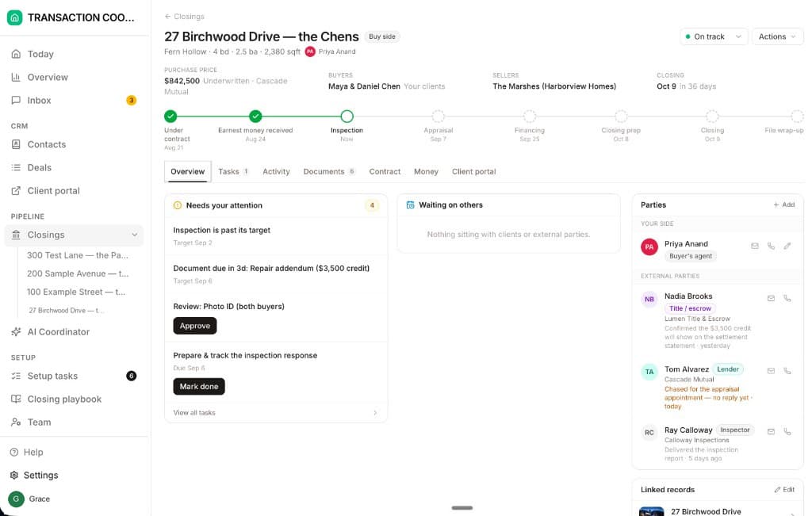Open the On track status dropdown
The image size is (812, 516).
coord(714,36)
